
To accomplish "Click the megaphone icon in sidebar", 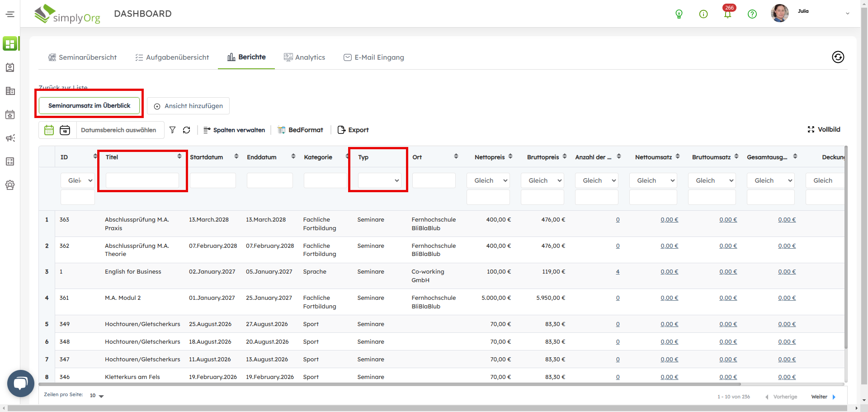I will click(x=10, y=138).
